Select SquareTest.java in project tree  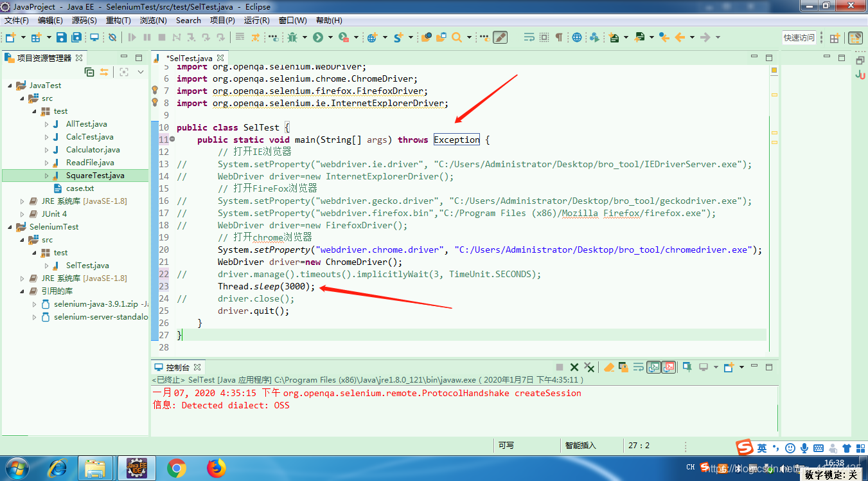point(95,175)
